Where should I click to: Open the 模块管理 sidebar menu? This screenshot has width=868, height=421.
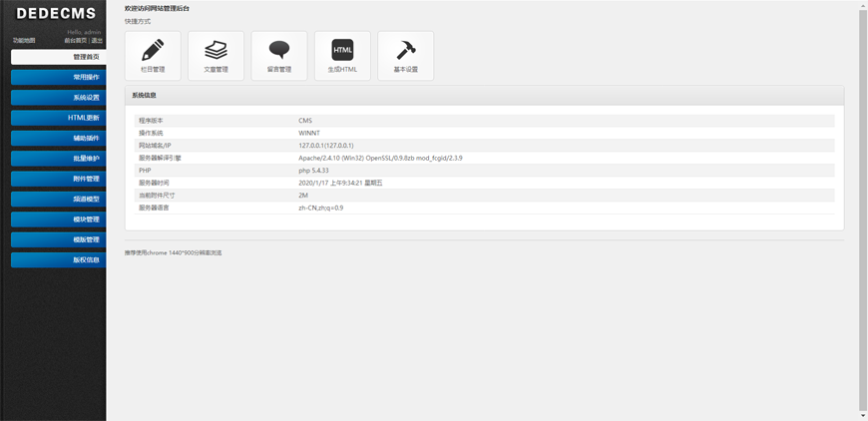[x=59, y=219]
